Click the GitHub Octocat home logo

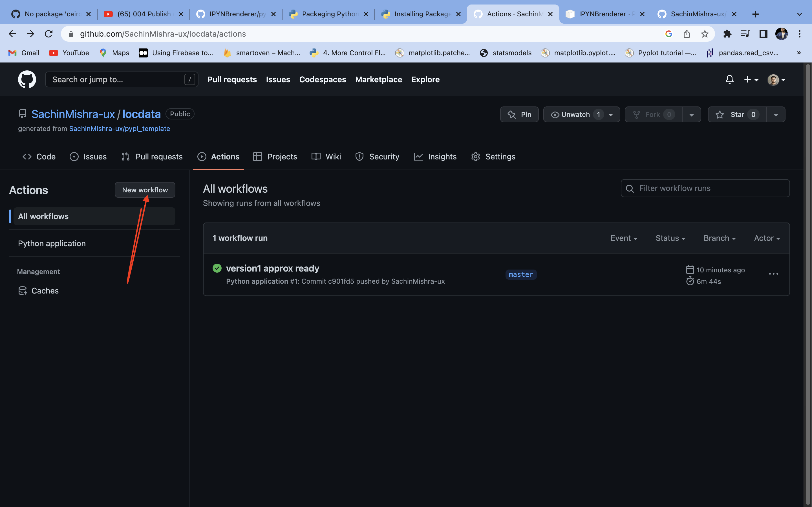(27, 79)
